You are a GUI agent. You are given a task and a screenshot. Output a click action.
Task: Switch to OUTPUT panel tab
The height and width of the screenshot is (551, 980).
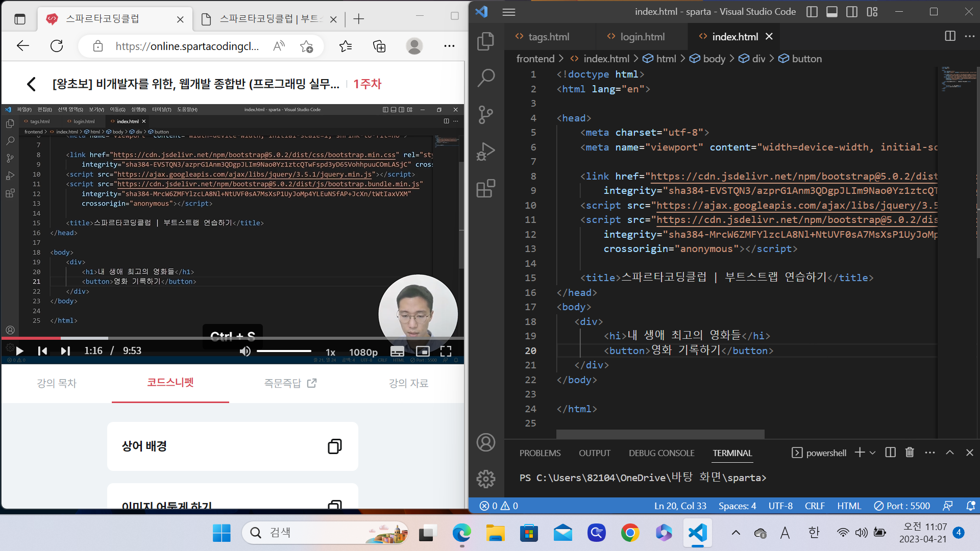[x=595, y=453]
